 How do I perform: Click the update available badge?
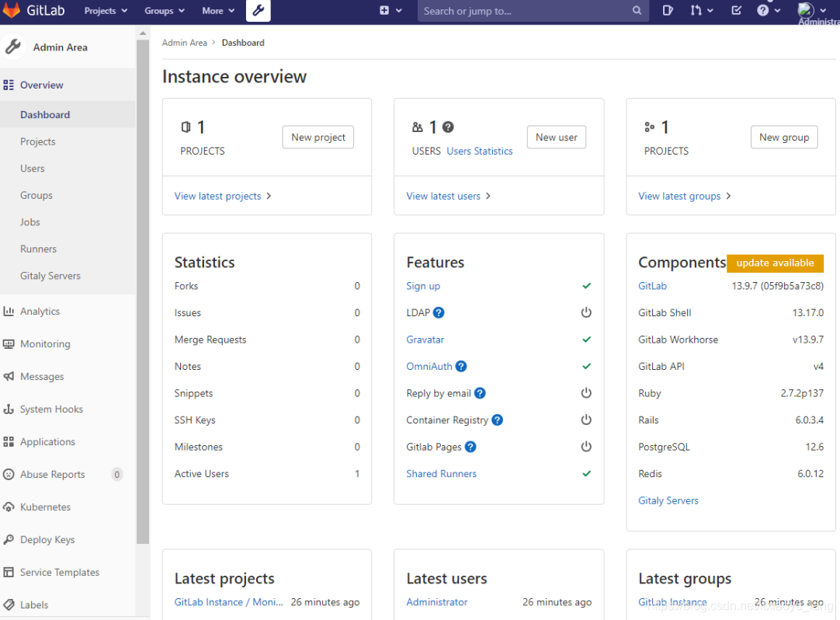[x=776, y=263]
